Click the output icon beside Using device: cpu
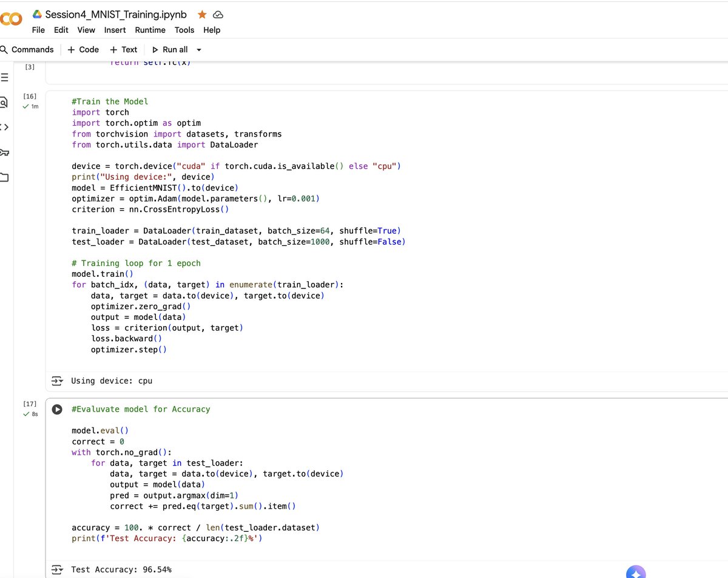This screenshot has height=578, width=728. pyautogui.click(x=57, y=381)
